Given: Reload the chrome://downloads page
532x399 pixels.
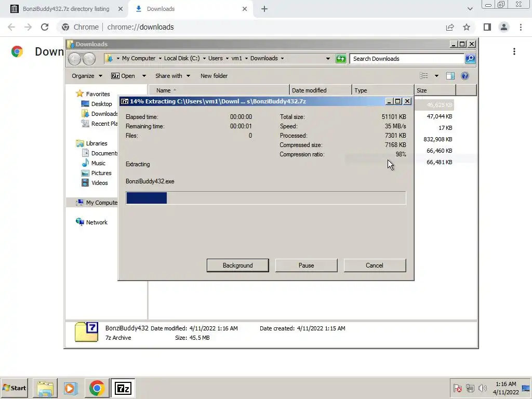Looking at the screenshot, I should coord(45,27).
